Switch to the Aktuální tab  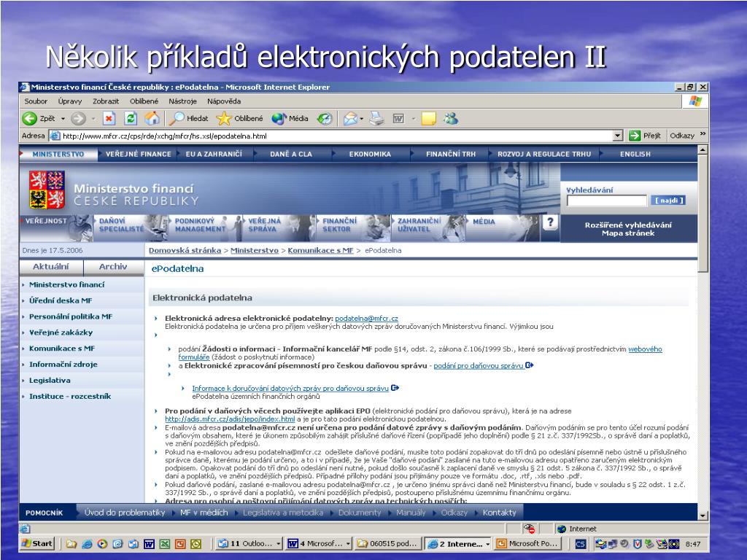click(51, 267)
